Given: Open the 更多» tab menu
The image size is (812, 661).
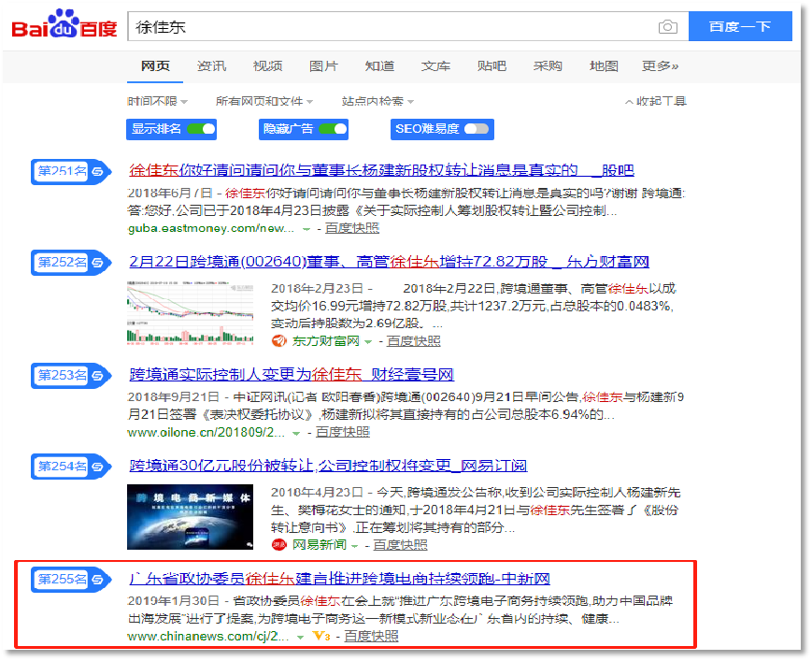Looking at the screenshot, I should click(x=661, y=65).
